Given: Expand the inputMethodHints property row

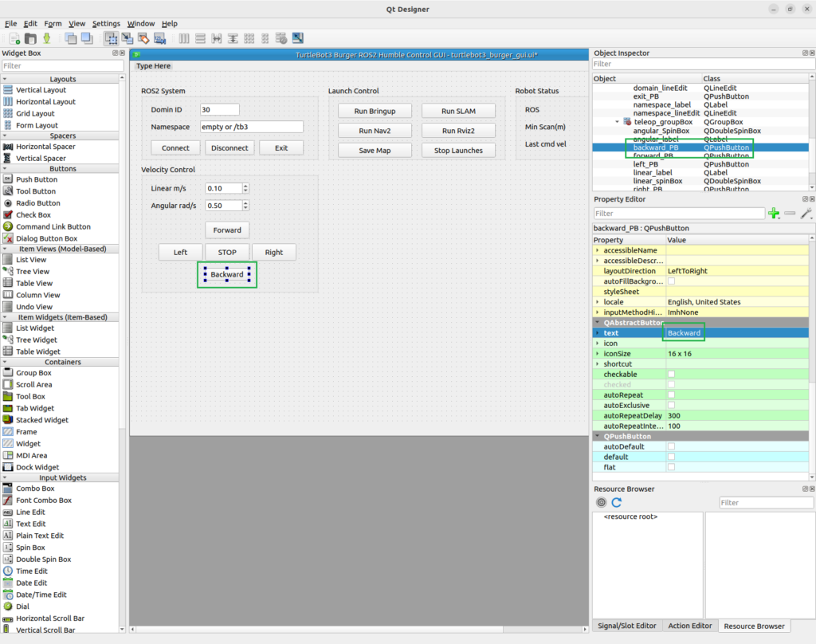Looking at the screenshot, I should tap(598, 312).
